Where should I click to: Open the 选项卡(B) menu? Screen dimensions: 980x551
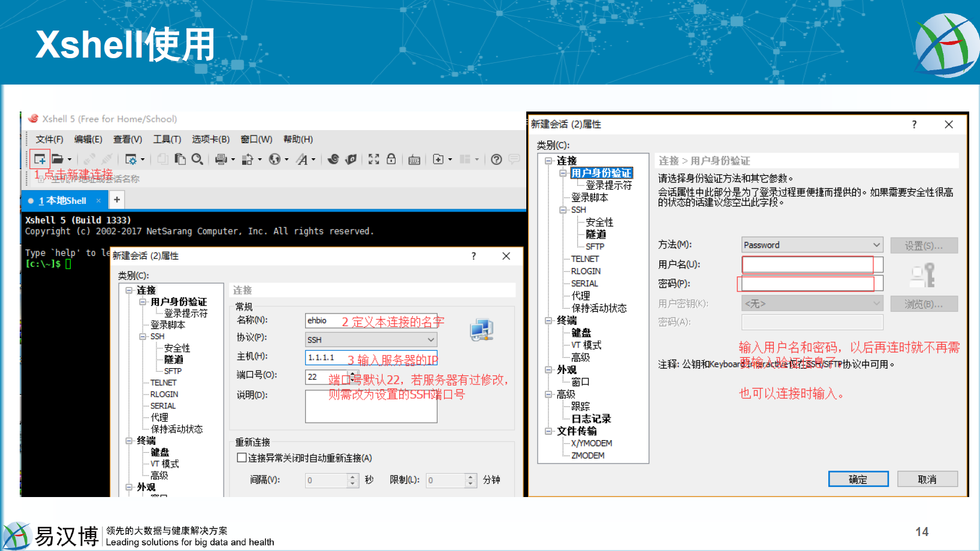[x=210, y=139]
